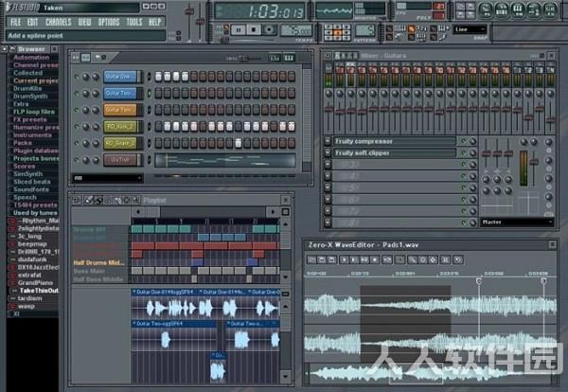
Task: Open the channel group filter dropdown showing All
Action: (x=108, y=178)
